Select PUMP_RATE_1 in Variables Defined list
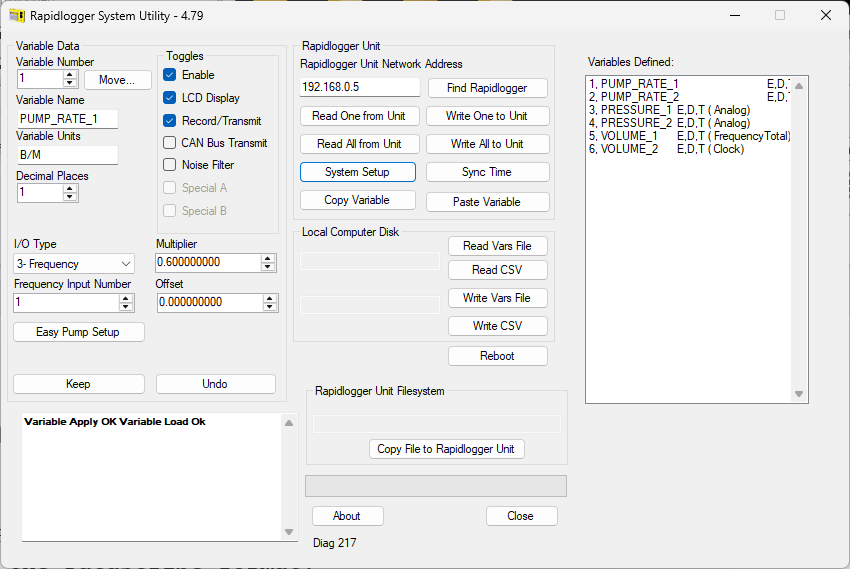Viewport: 850px width, 569px height. 688,84
